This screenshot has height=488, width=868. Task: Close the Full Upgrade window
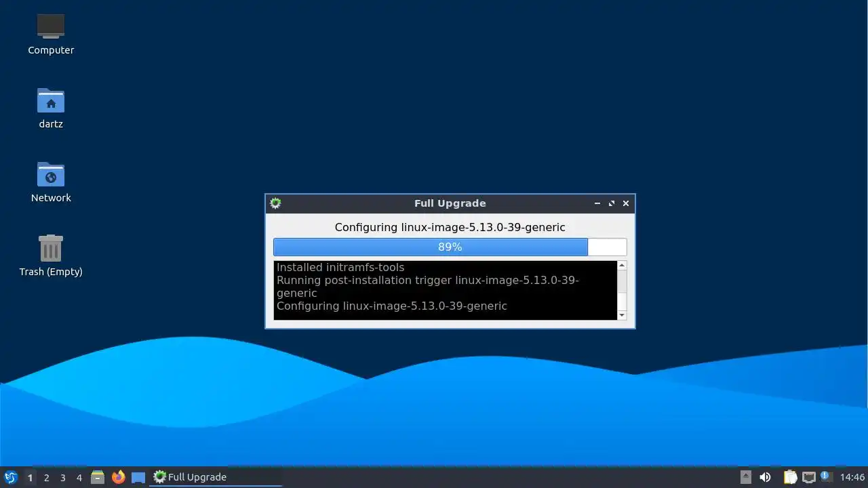coord(626,203)
